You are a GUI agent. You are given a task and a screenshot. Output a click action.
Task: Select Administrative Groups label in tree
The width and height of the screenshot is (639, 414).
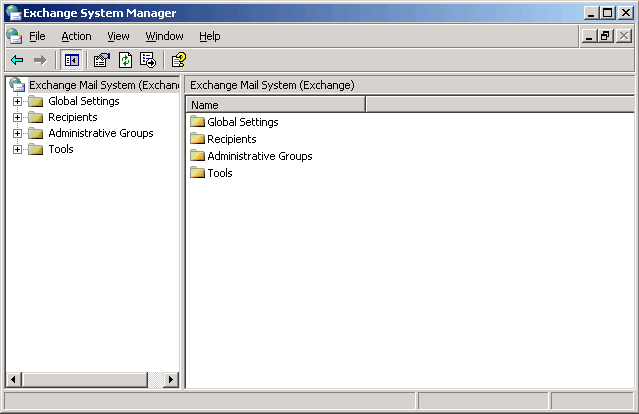click(101, 133)
